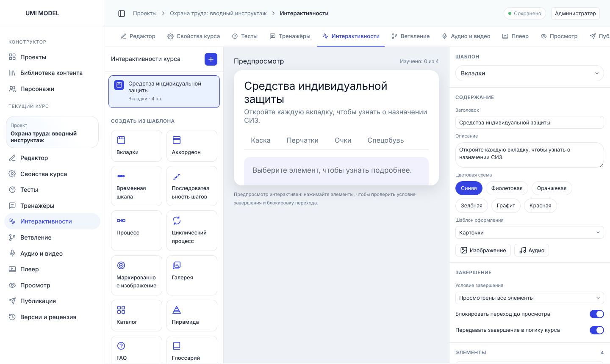Click the Аудио button in content panel
610x364 pixels.
532,250
